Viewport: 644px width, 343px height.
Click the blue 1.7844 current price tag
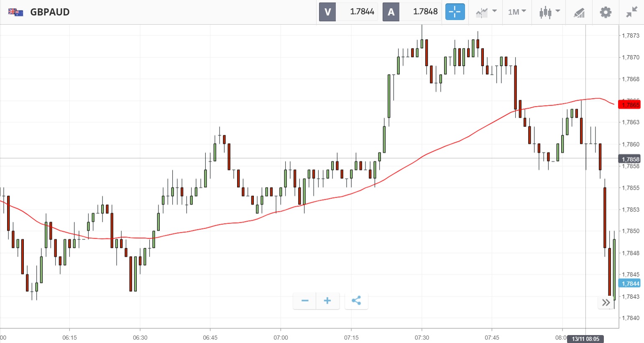tap(629, 284)
